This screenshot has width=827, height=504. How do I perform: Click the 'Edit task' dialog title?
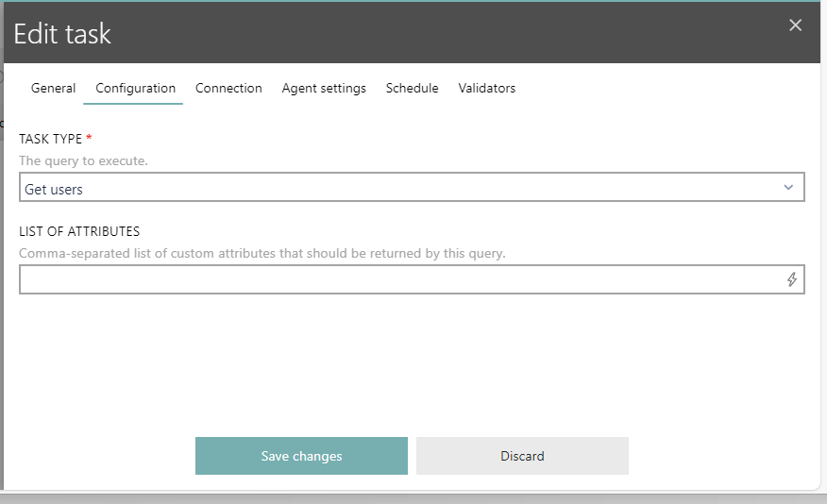(62, 35)
